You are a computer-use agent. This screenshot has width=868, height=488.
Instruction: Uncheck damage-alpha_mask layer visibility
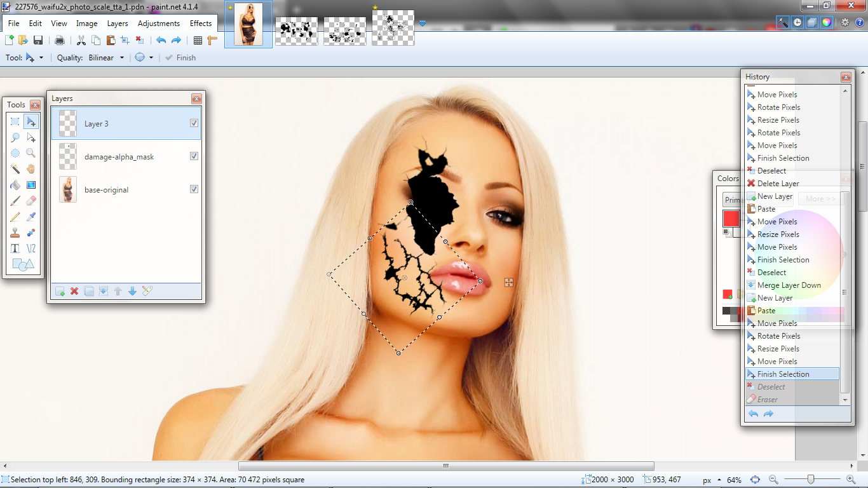(194, 156)
